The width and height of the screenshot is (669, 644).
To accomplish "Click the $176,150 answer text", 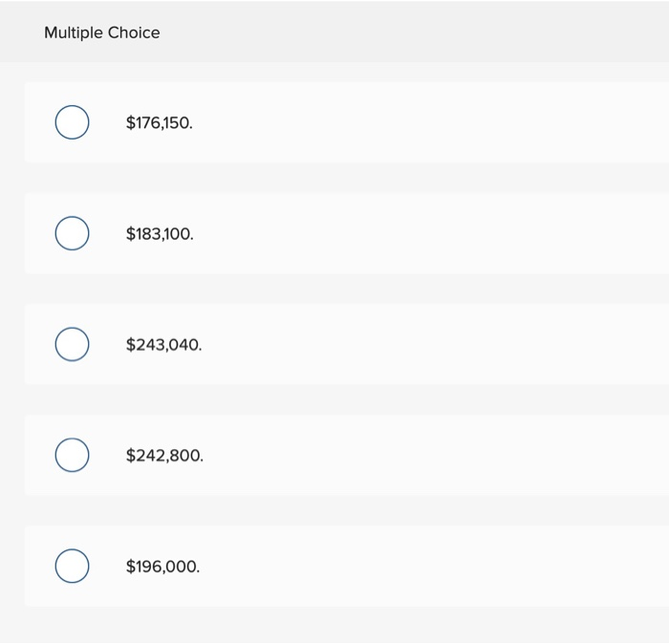I will pos(159,123).
